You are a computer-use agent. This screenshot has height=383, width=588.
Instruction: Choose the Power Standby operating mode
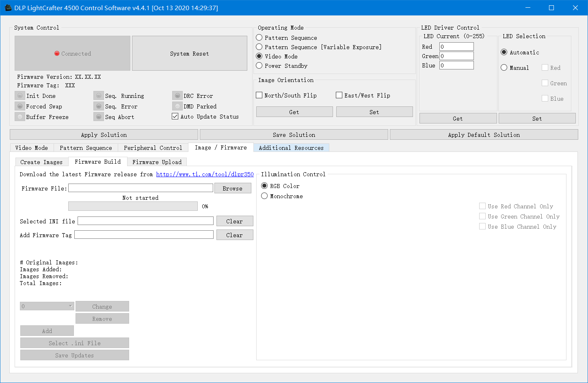coord(259,66)
